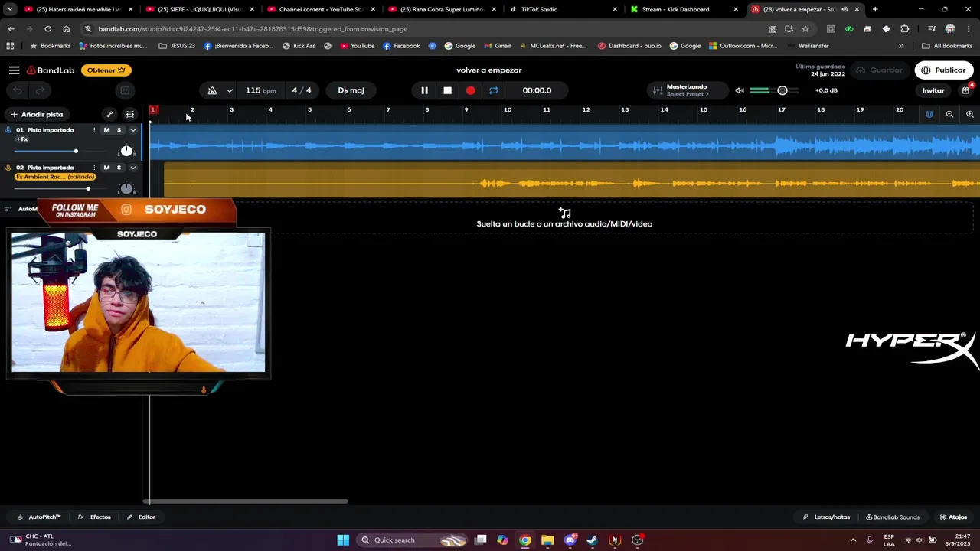Image resolution: width=980 pixels, height=551 pixels.
Task: Expand track 02 chevron
Action: 132,168
